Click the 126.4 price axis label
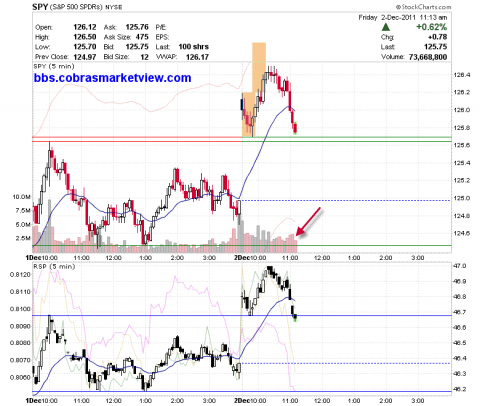 click(462, 75)
